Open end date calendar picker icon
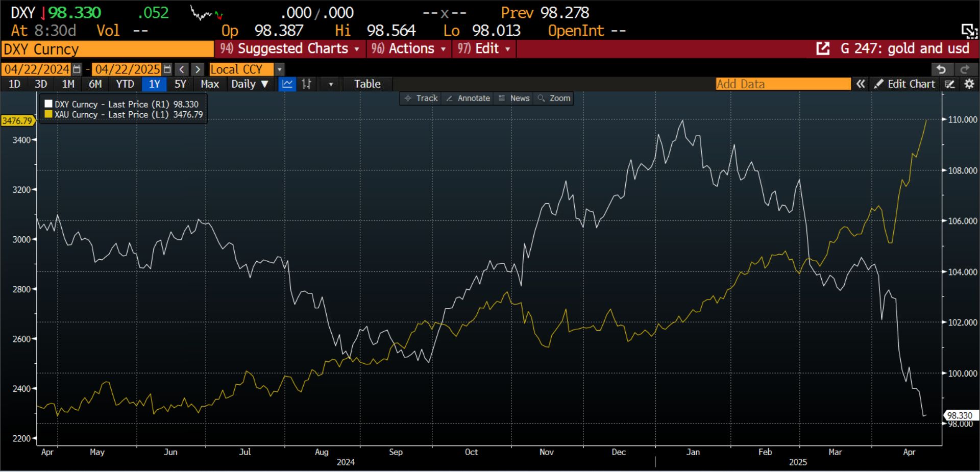 [x=167, y=69]
